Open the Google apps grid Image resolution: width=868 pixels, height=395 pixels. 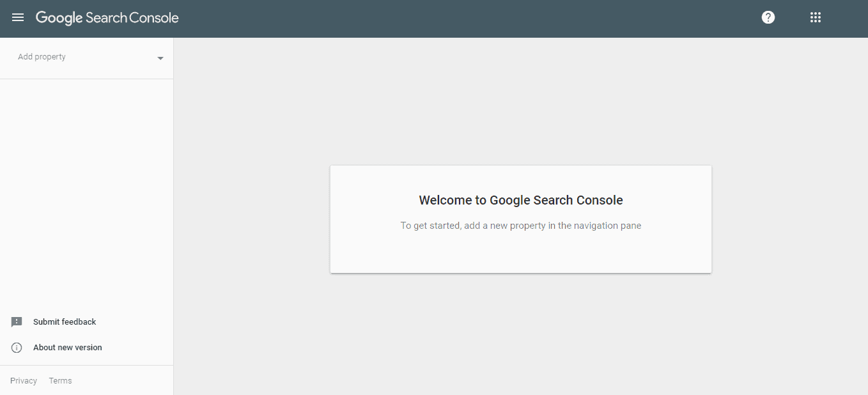[816, 18]
